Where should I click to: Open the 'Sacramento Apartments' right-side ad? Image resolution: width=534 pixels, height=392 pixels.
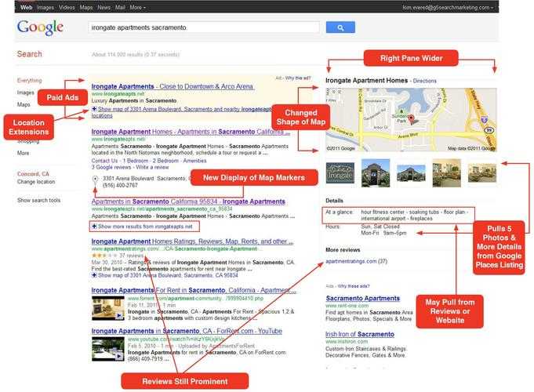tap(363, 299)
